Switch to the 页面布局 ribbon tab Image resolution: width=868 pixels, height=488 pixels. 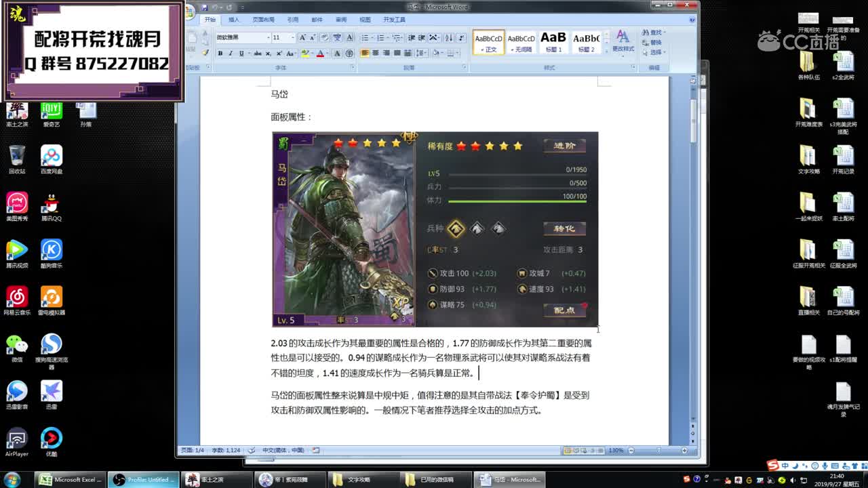[263, 20]
